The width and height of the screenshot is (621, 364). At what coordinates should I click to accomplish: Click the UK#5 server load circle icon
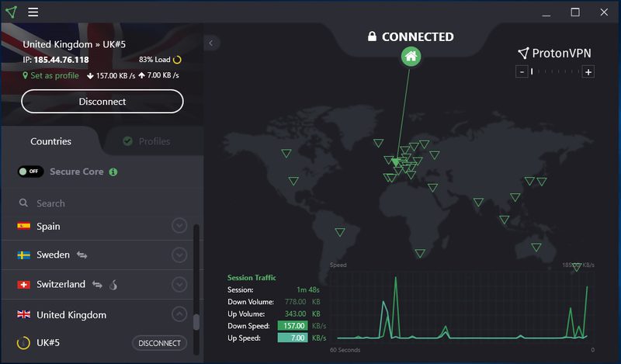(23, 342)
